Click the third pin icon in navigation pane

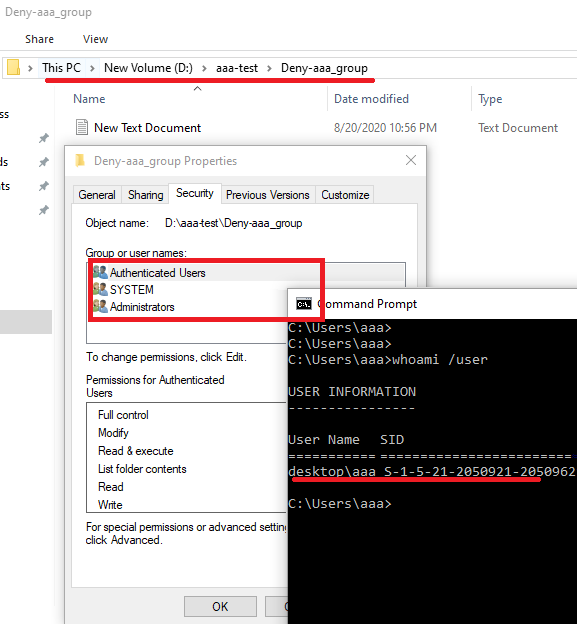(43, 186)
